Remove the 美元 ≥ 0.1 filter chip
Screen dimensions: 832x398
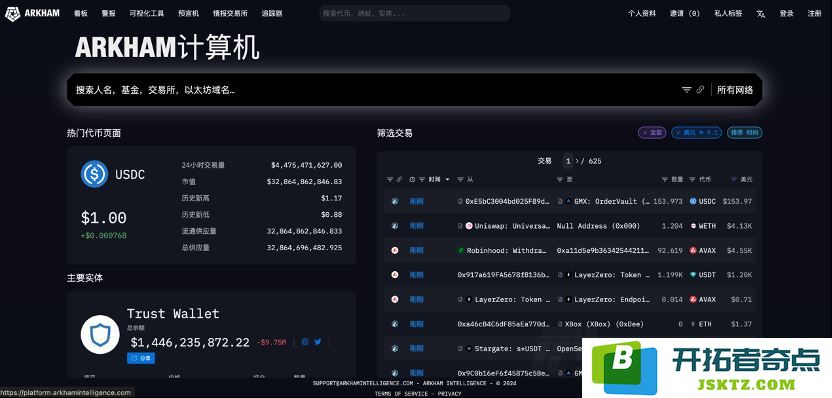coord(696,133)
